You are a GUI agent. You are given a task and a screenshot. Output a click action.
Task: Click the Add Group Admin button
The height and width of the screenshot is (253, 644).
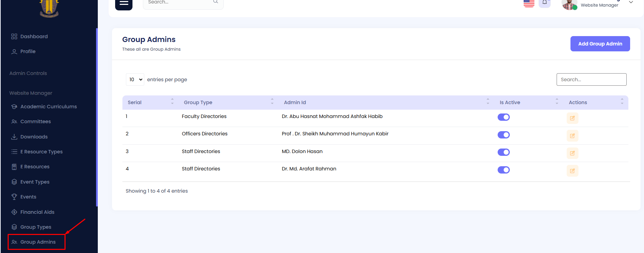[x=600, y=44]
